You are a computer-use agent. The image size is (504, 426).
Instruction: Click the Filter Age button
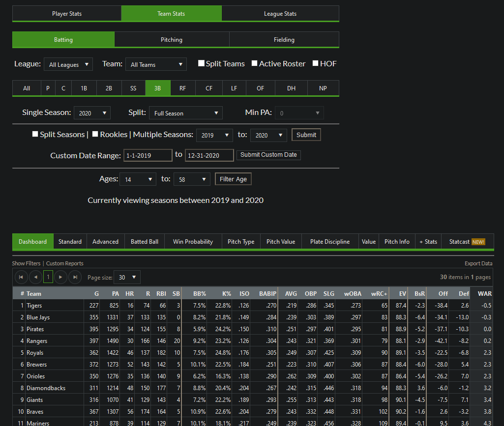point(233,179)
